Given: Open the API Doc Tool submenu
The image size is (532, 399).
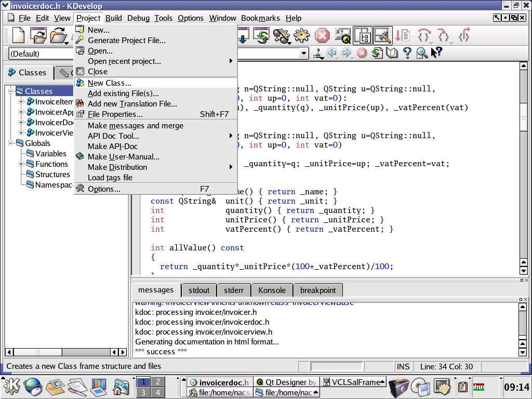Looking at the screenshot, I should coord(155,136).
